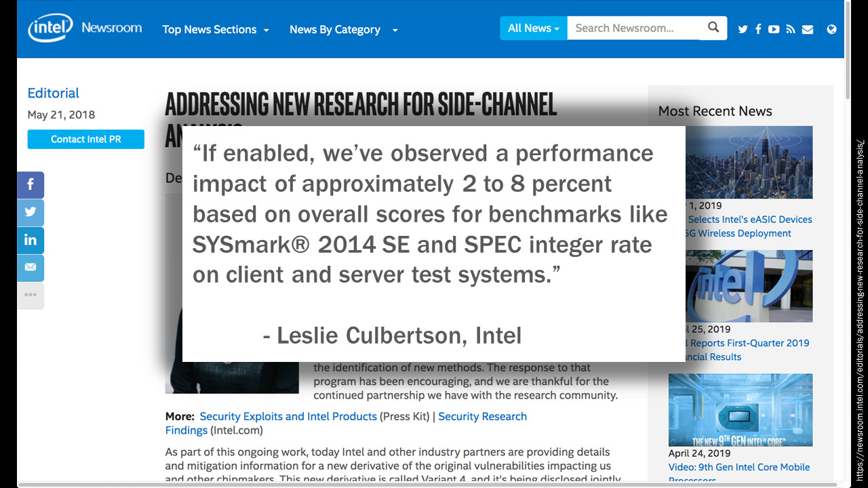Open the All News filter dropdown
868x488 pixels.
coord(534,28)
